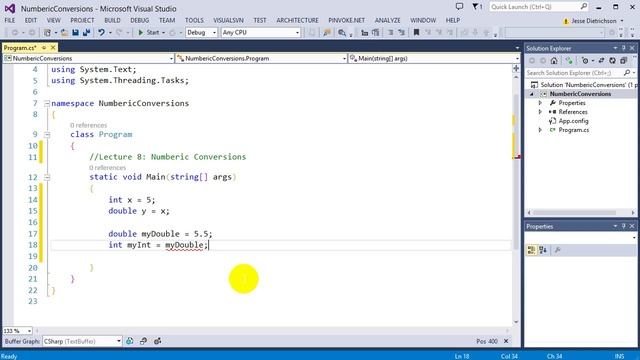Click the Open File folder icon
640x360 pixels.
pyautogui.click(x=64, y=32)
